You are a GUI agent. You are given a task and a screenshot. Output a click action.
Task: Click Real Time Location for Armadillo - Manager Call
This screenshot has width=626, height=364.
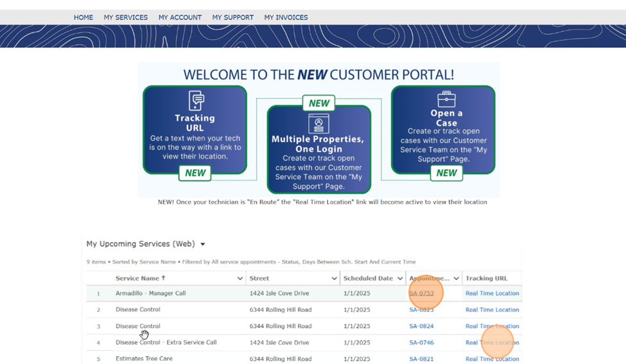coord(492,293)
